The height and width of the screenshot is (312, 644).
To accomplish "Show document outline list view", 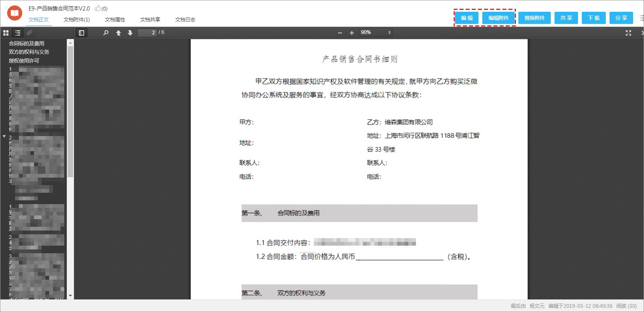I will [18, 33].
